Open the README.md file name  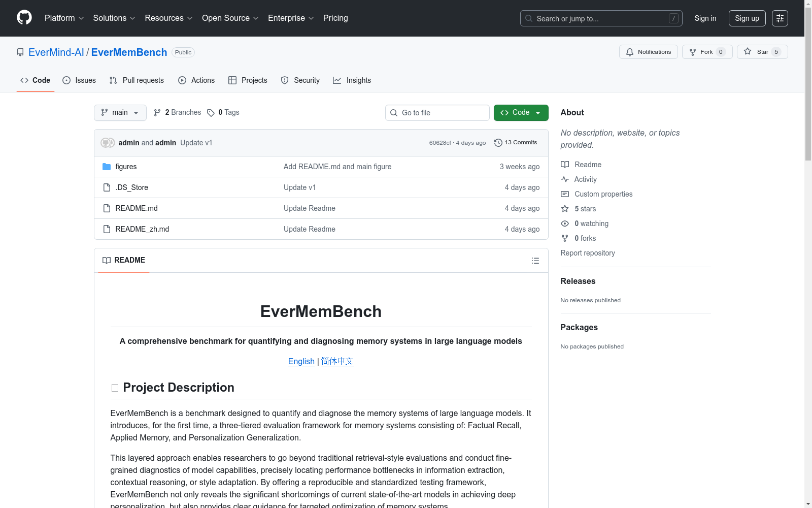(137, 208)
